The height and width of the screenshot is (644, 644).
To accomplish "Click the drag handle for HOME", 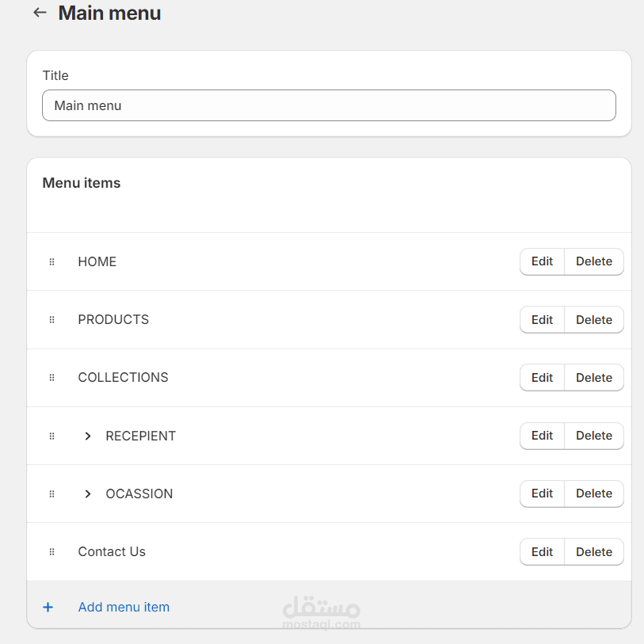I will pyautogui.click(x=52, y=261).
